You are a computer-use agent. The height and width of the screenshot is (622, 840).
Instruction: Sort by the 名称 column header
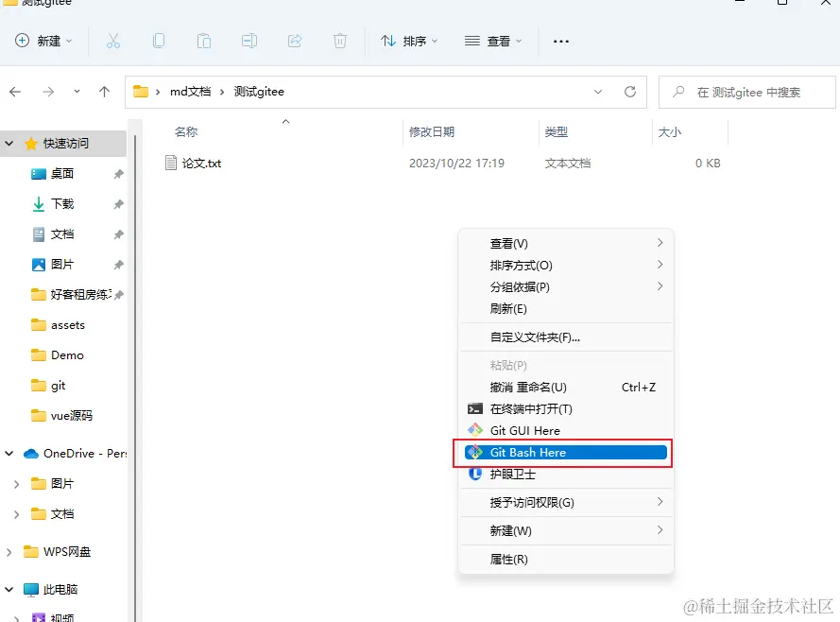click(186, 131)
